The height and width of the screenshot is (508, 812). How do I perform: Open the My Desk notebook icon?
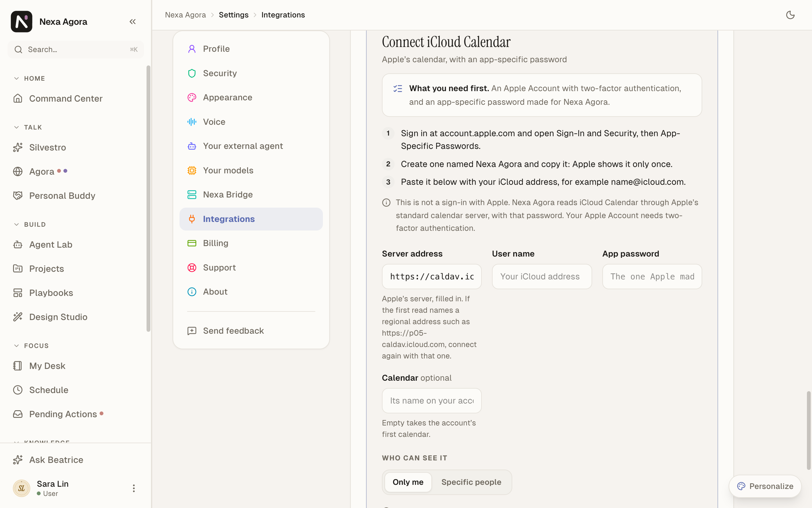pos(18,365)
